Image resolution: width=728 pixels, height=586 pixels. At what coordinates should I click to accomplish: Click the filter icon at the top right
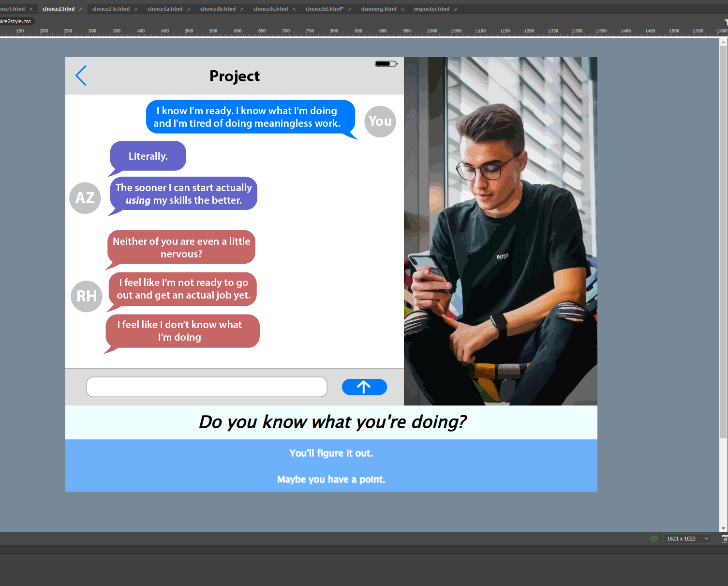point(726,22)
